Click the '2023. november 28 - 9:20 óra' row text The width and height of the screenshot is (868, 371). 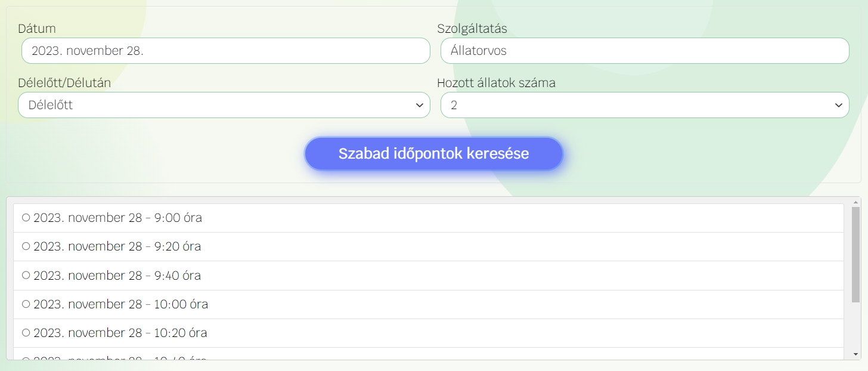117,246
